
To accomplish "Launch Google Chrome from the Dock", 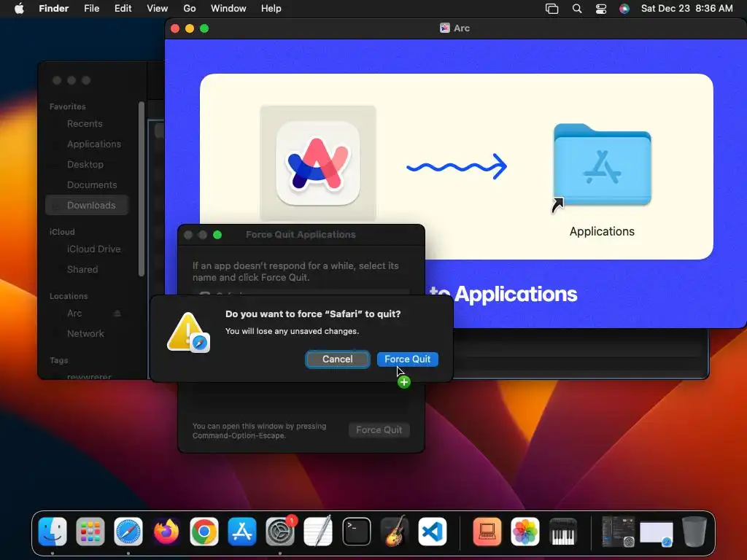I will coord(204,531).
